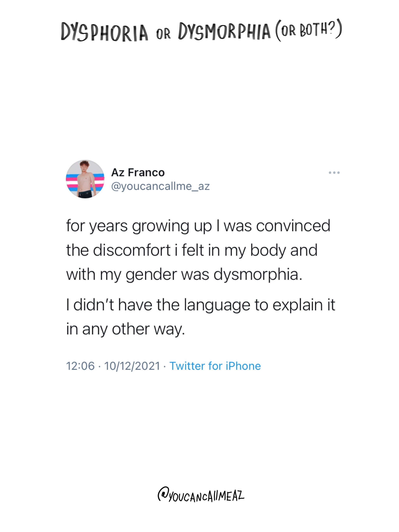This screenshot has height=532, width=399.
Task: Click the 12:06 tweet timestamp
Action: (80, 366)
